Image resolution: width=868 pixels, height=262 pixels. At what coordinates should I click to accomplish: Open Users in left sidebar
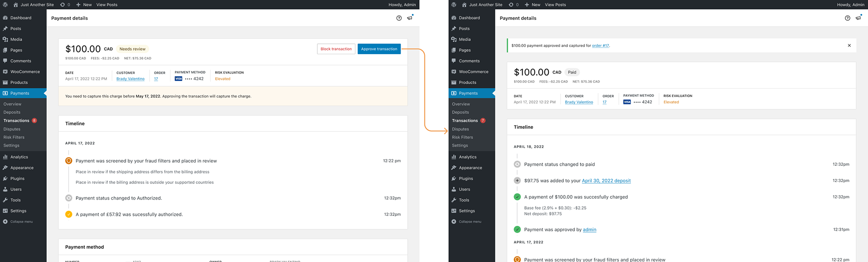(23, 189)
